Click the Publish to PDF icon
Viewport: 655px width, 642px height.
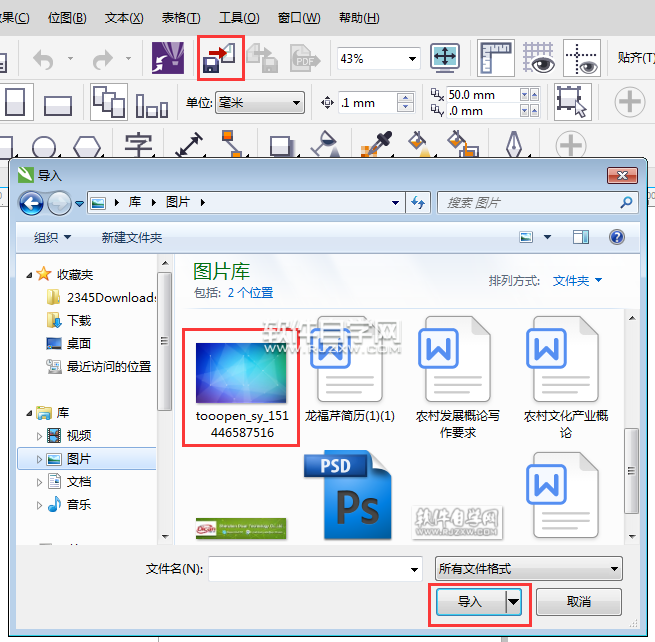coord(305,58)
